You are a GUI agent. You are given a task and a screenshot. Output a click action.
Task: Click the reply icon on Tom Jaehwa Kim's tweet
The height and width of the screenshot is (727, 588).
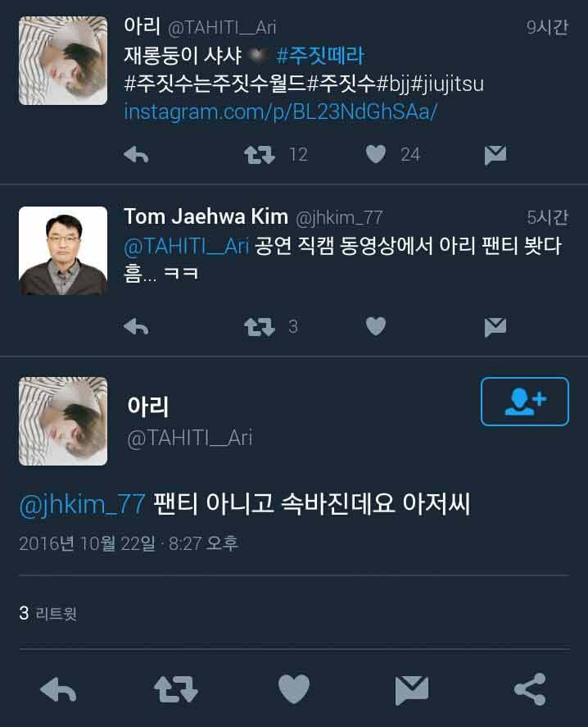(136, 326)
